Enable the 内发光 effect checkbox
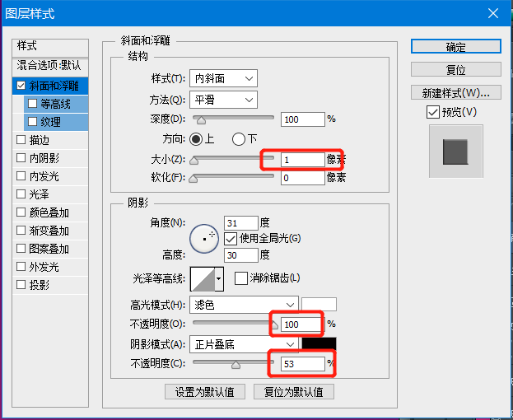Screen dimensions: 513x420 coord(21,176)
